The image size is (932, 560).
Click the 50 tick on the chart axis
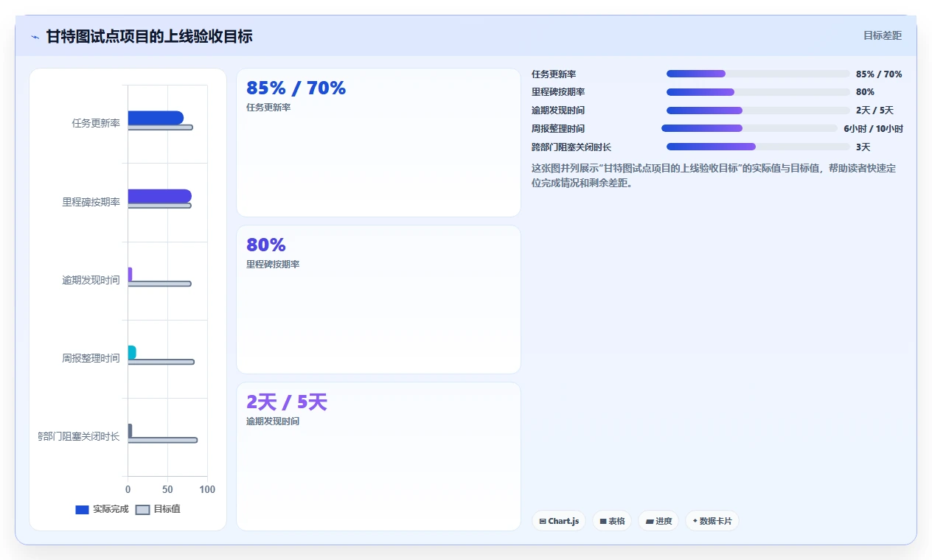point(167,490)
